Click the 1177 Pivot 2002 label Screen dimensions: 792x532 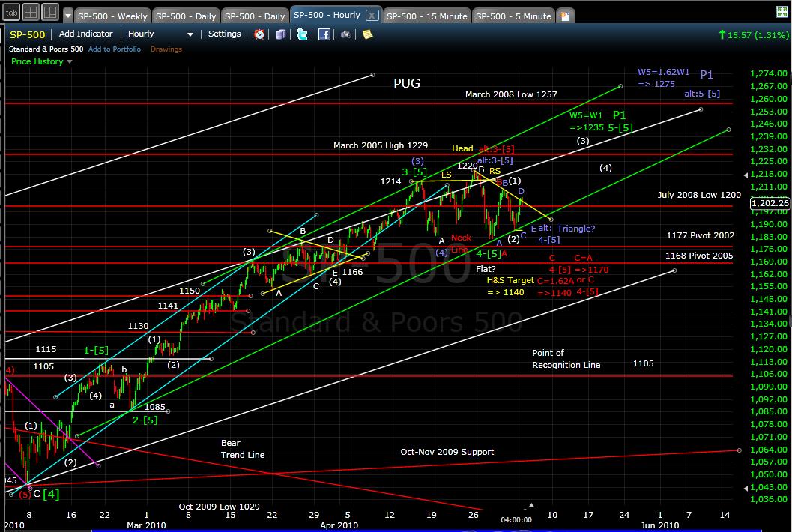click(701, 235)
